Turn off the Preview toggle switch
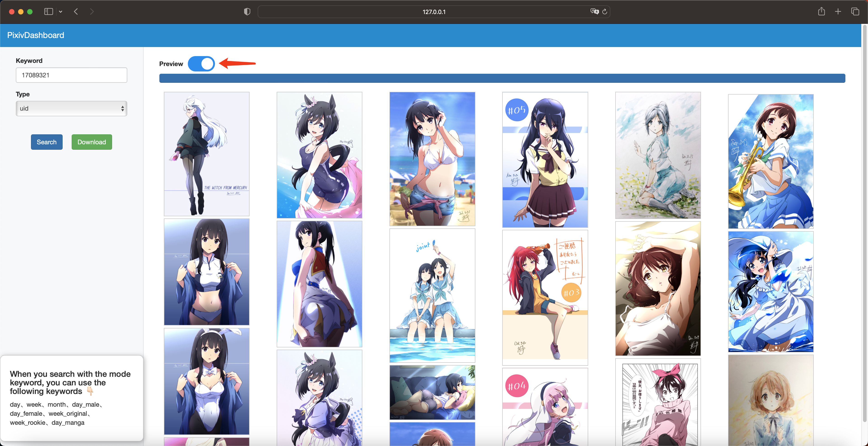Screen dimensions: 868x446 (201, 64)
